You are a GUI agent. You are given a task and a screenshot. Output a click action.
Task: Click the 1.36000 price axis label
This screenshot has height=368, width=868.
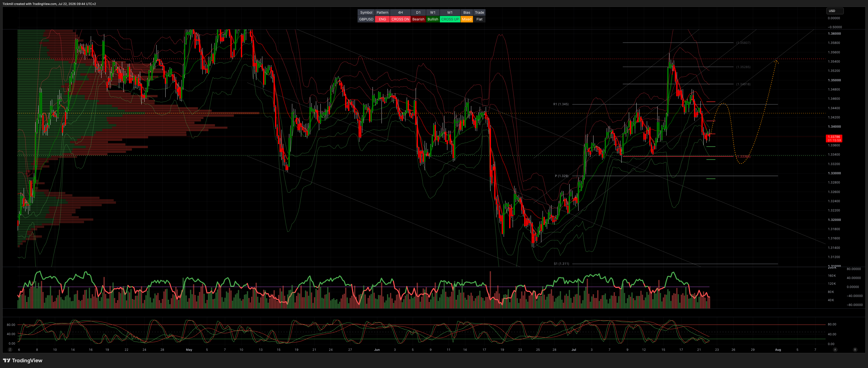click(x=834, y=34)
